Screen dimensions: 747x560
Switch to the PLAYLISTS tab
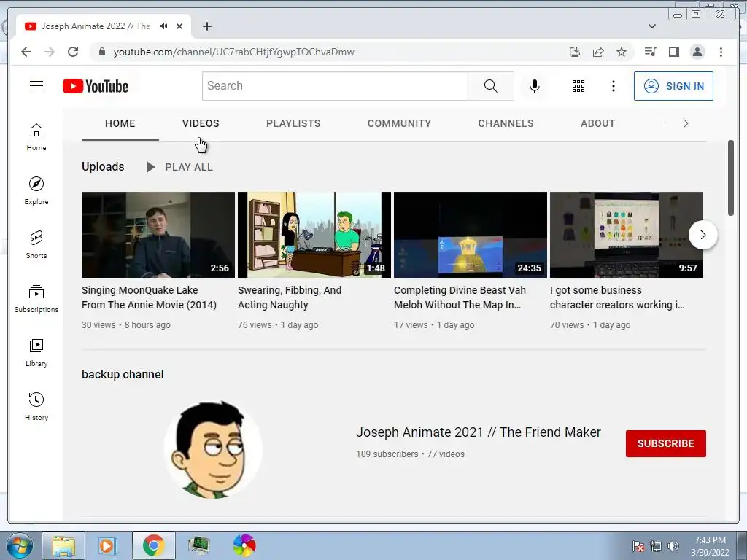tap(293, 123)
